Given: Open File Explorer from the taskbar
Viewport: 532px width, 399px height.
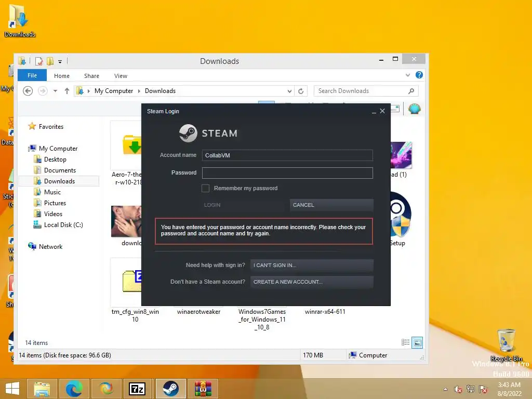Looking at the screenshot, I should 42,389.
